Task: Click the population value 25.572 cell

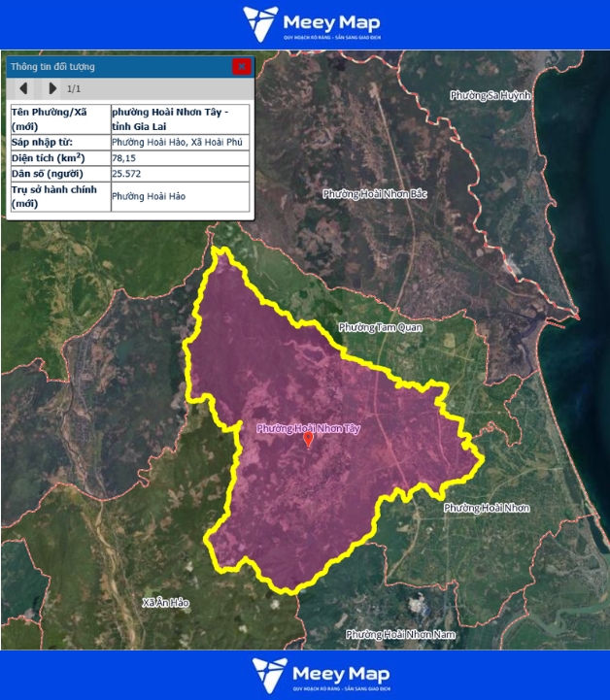Action: [x=180, y=174]
